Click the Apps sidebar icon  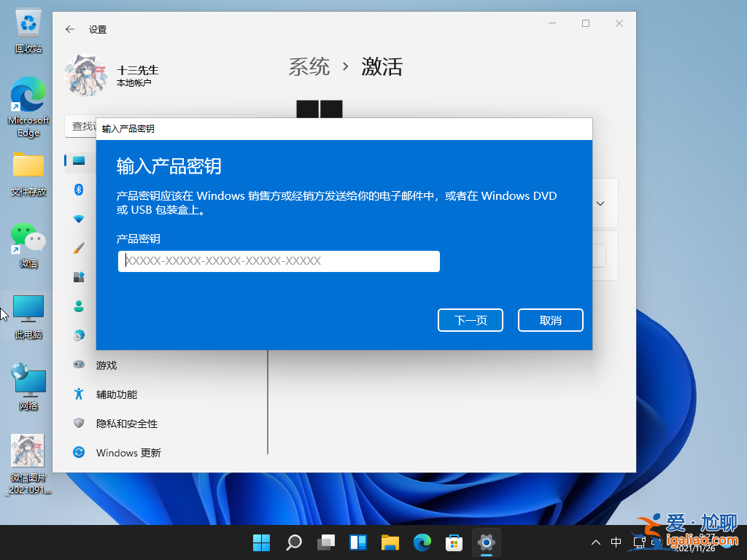pyautogui.click(x=78, y=277)
